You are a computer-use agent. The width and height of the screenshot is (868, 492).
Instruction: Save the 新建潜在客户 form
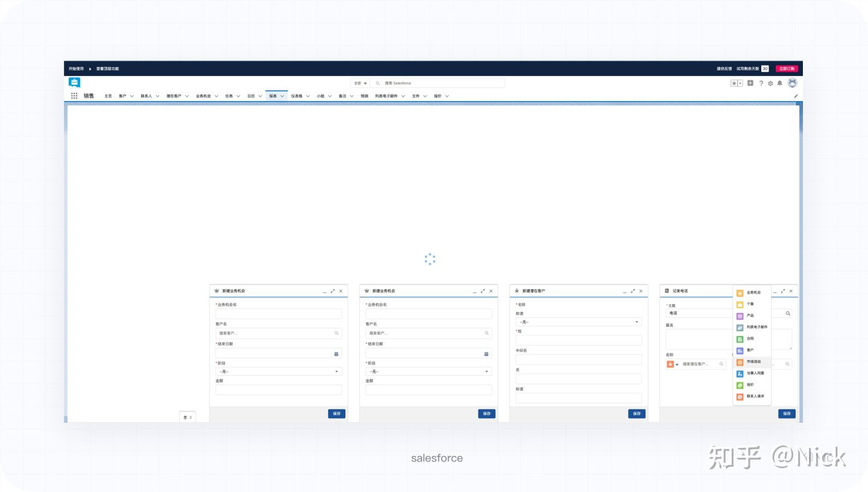pyautogui.click(x=637, y=414)
